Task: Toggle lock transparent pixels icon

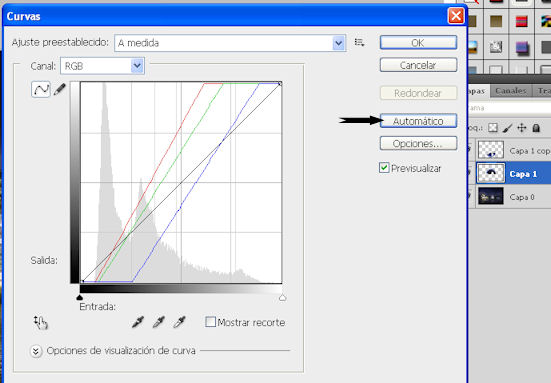Action: 493,128
